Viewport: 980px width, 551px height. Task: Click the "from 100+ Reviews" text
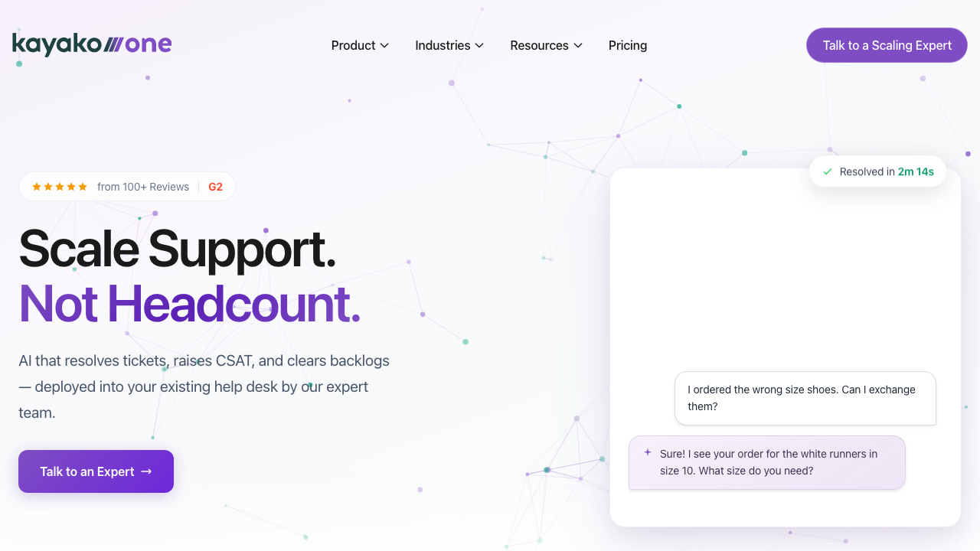[143, 187]
